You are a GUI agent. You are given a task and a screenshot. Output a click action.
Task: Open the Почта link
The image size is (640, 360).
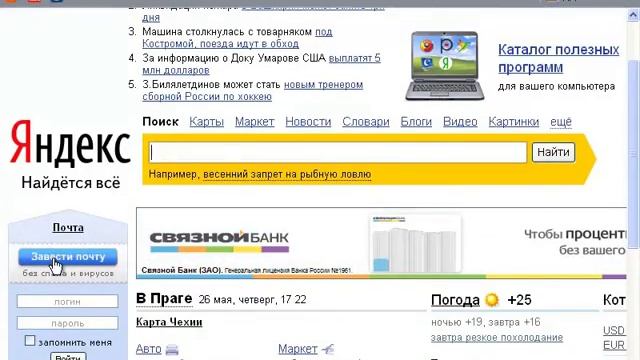(x=68, y=227)
